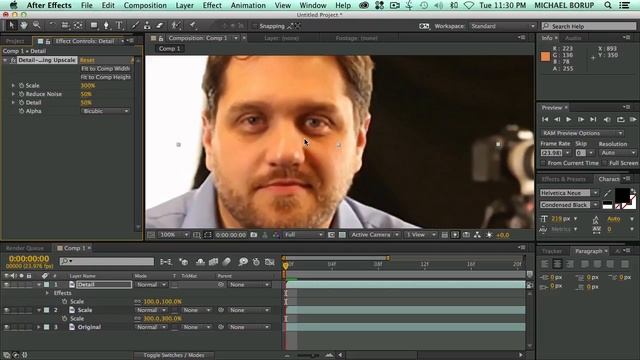The width and height of the screenshot is (640, 360).
Task: Select the Hand tool
Action: 24,25
